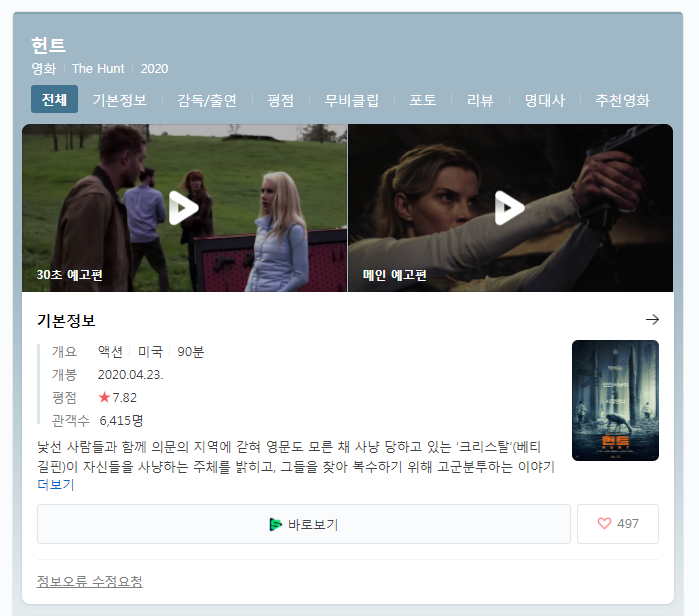Click the 7.82 rating value
The height and width of the screenshot is (616, 699).
tap(124, 397)
